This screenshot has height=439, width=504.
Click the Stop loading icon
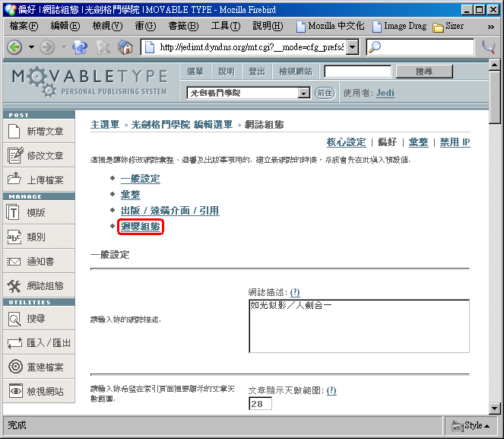[x=103, y=48]
